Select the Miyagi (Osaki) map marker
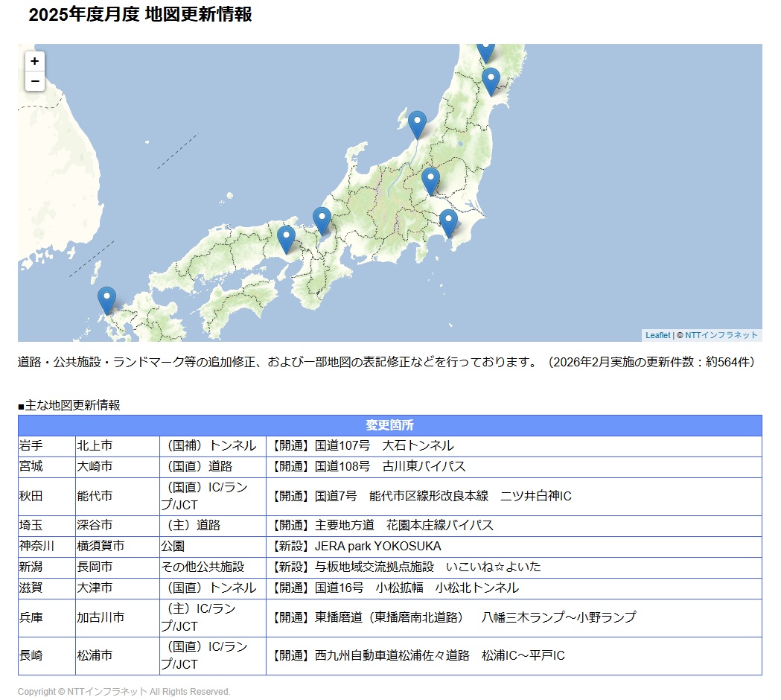The image size is (781, 700). [x=491, y=80]
